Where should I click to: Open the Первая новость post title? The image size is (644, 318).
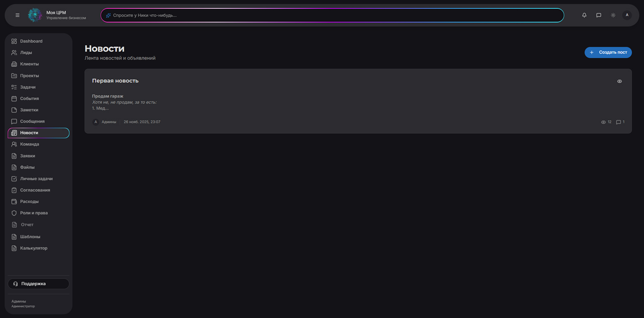click(115, 81)
